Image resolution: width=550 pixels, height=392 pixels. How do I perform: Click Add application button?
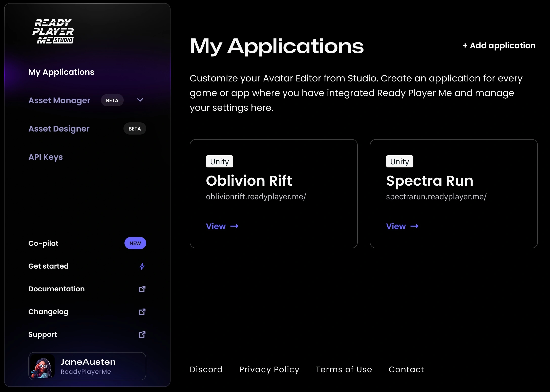[x=499, y=46]
